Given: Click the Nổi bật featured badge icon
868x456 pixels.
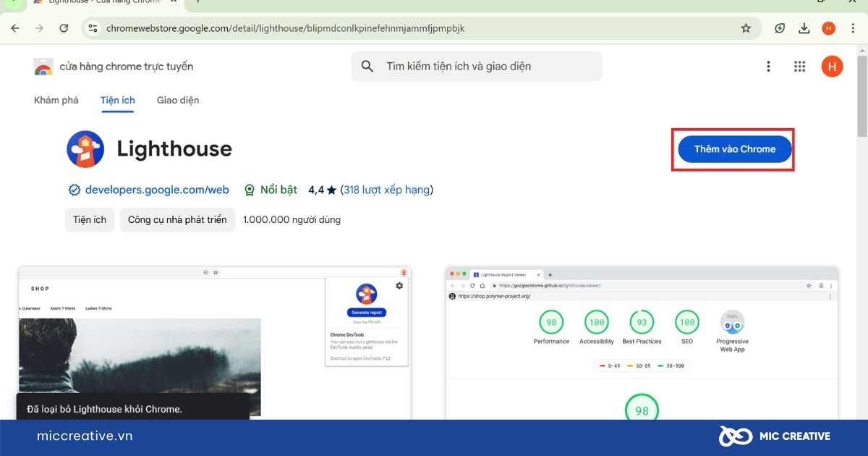Looking at the screenshot, I should (249, 190).
